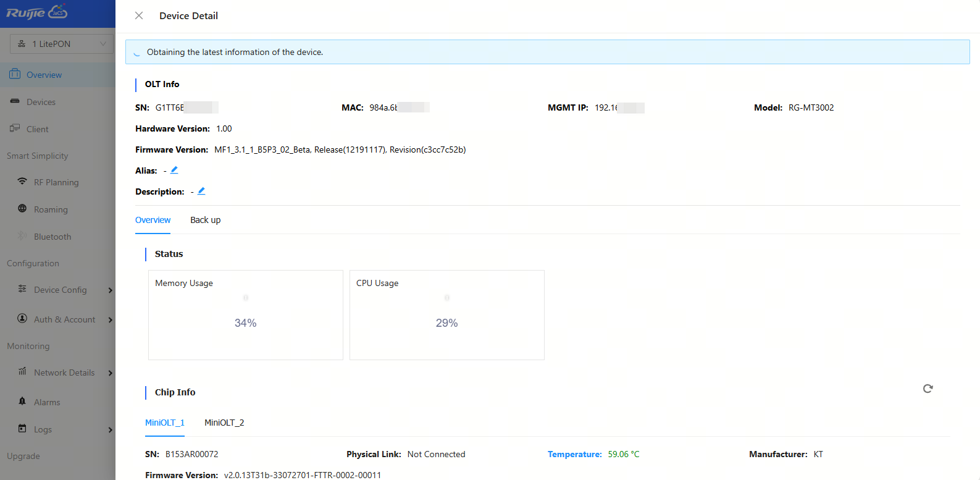The image size is (980, 480).
Task: Close the Device Detail panel
Action: [x=139, y=15]
